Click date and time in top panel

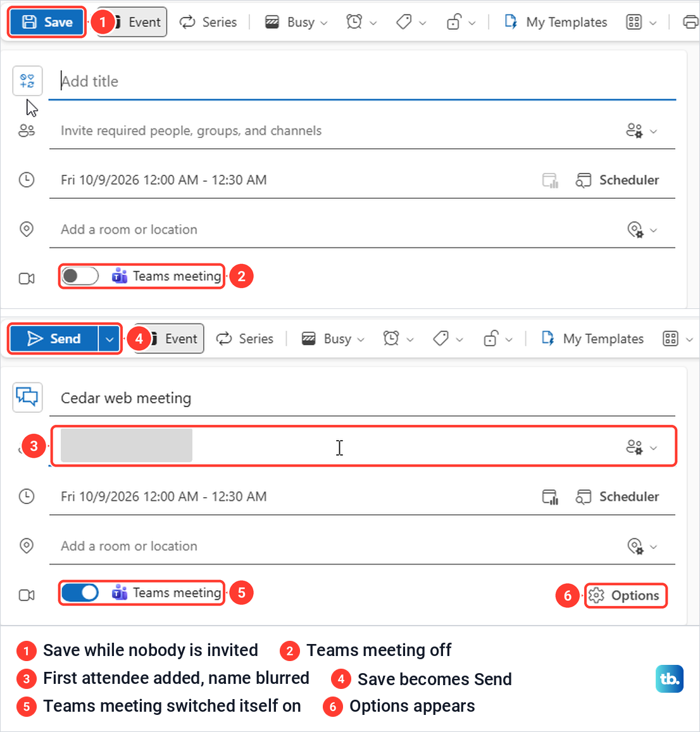click(x=163, y=180)
